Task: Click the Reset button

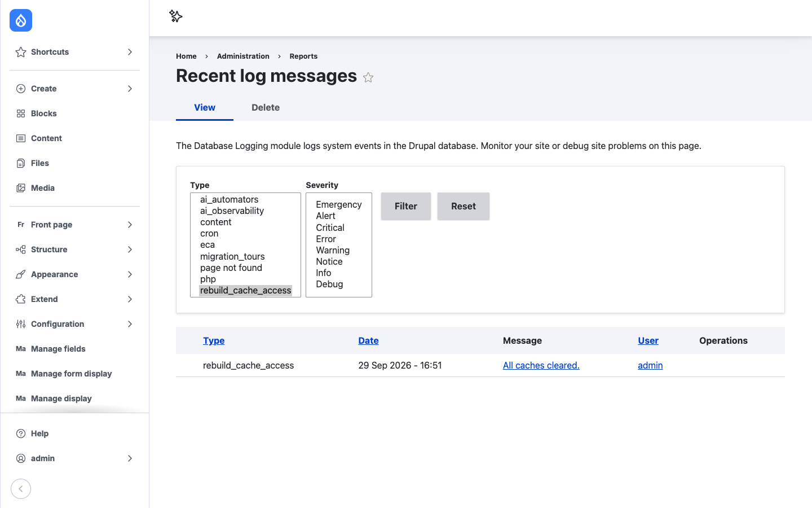Action: click(x=464, y=206)
